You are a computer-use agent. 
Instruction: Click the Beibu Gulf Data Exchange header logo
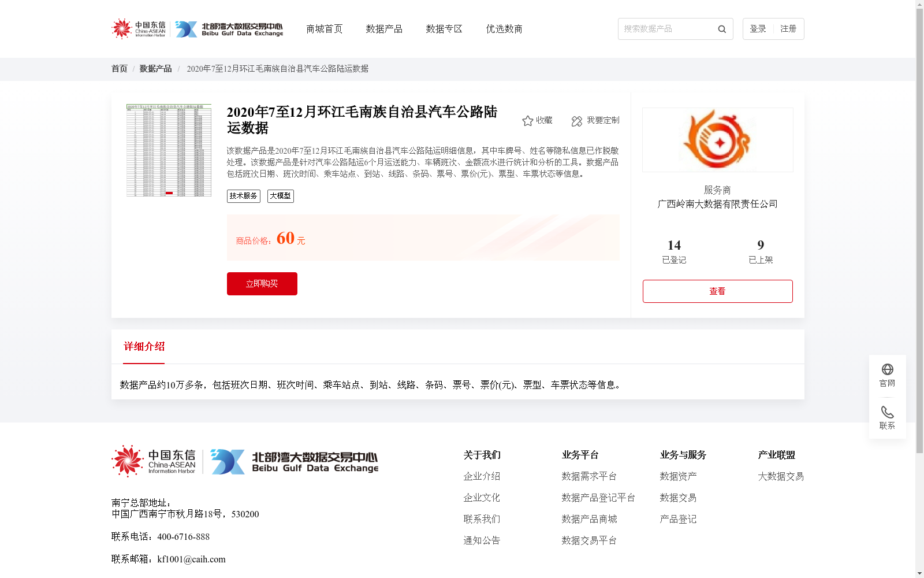(229, 29)
